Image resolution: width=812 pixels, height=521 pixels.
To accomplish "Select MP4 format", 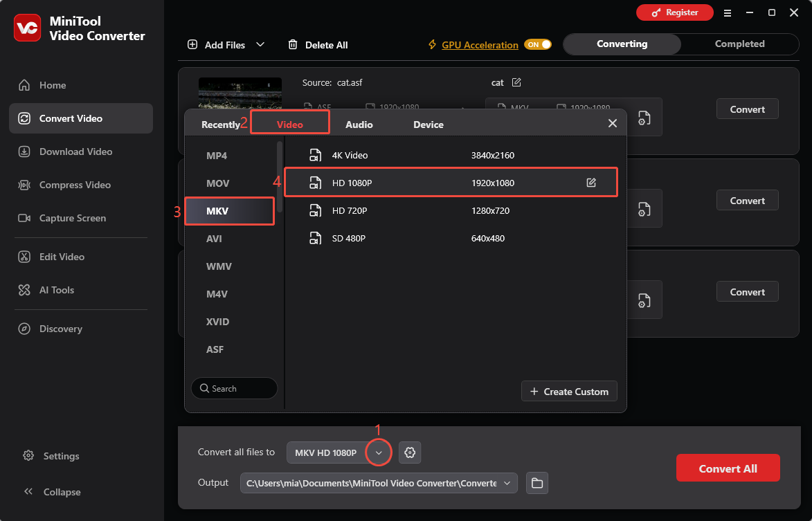I will tap(230, 156).
